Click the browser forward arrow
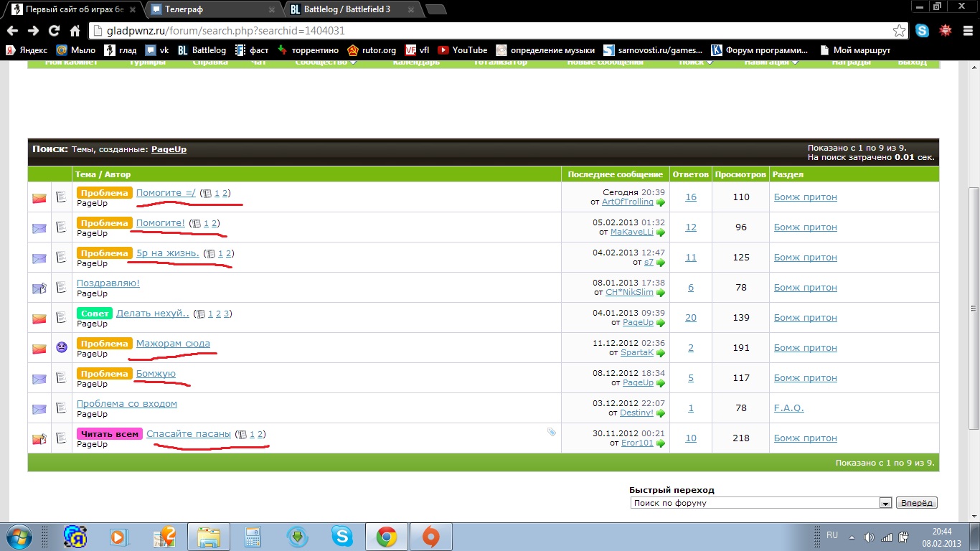Viewport: 980px width, 551px height. click(x=33, y=31)
